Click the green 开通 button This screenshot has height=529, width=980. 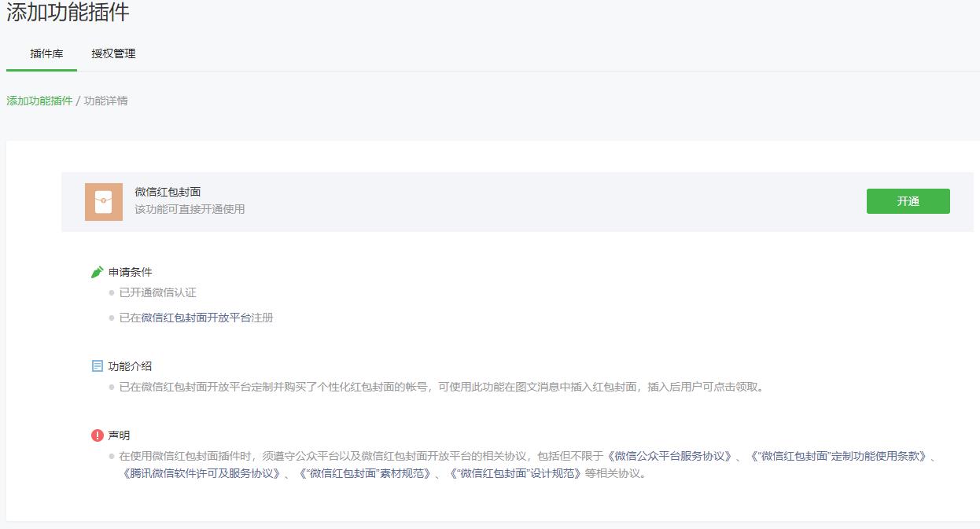(908, 201)
